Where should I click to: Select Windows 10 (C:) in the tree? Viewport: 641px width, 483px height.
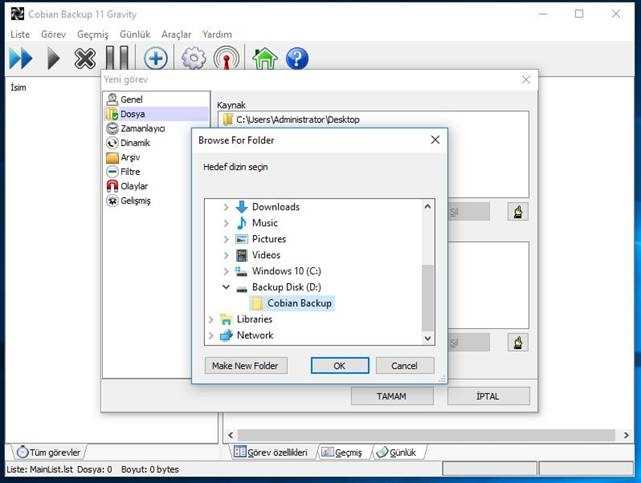[x=286, y=271]
